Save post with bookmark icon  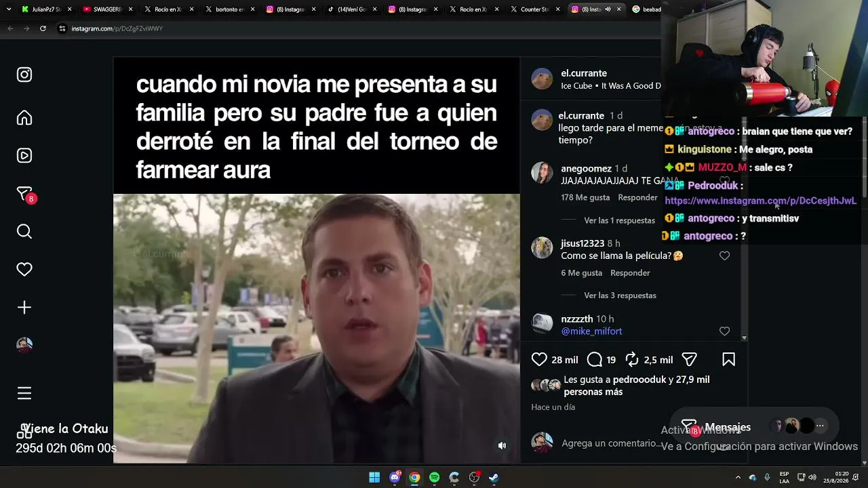(729, 360)
